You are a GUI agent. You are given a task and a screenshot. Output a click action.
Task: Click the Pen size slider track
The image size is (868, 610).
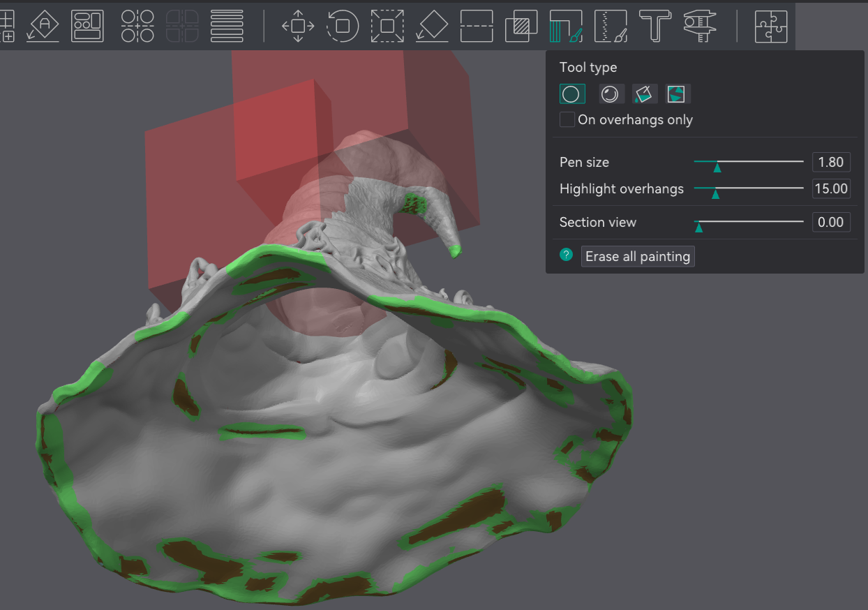[x=749, y=162]
